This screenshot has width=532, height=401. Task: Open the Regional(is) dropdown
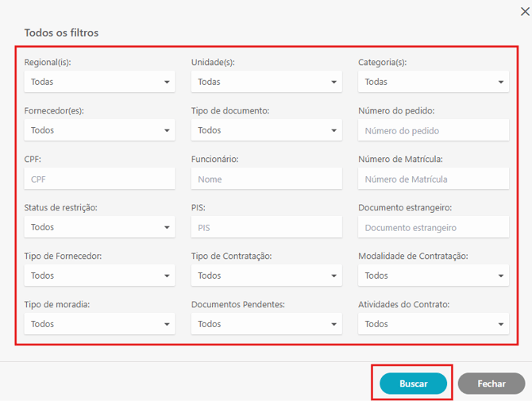pyautogui.click(x=99, y=82)
